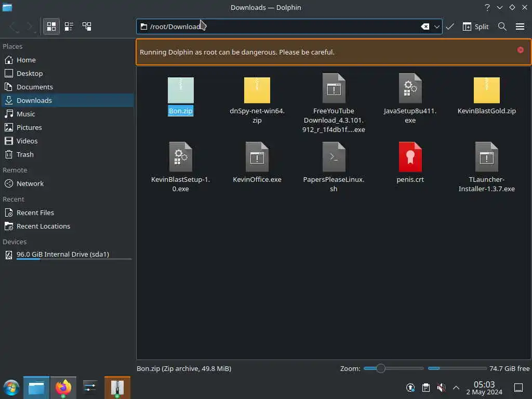Image resolution: width=532 pixels, height=399 pixels.
Task: Confirm location with the checkmark button
Action: click(x=450, y=26)
